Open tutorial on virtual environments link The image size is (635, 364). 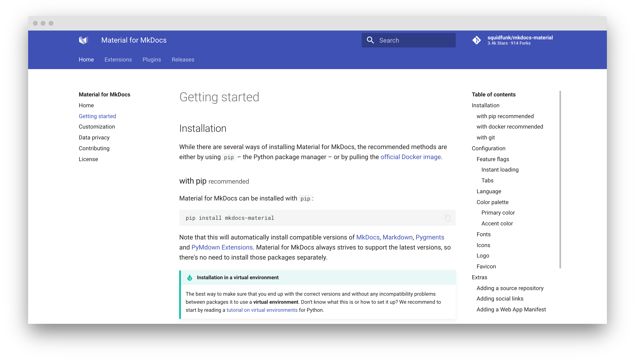click(262, 310)
